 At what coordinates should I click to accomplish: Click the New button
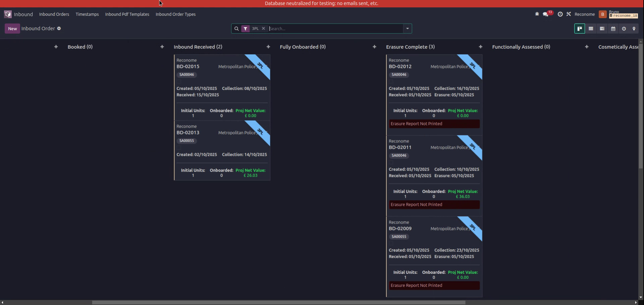(12, 29)
